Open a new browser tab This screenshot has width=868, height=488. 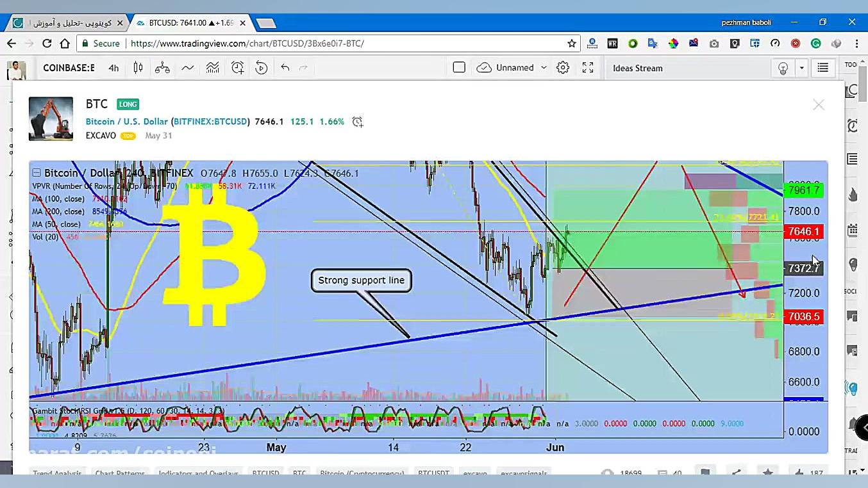click(265, 23)
